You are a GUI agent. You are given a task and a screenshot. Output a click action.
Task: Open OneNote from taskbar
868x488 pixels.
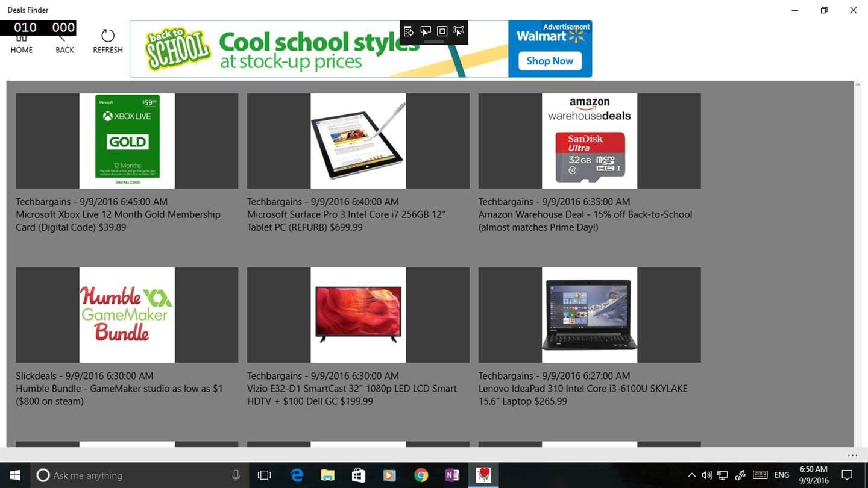pyautogui.click(x=452, y=475)
